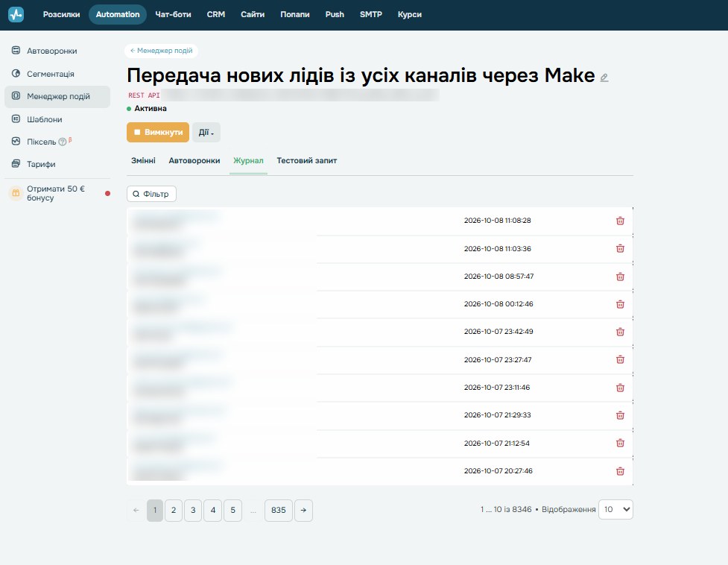Click trash icon for 2026-10-07 23:11:46 row
The height and width of the screenshot is (565, 728).
[620, 387]
